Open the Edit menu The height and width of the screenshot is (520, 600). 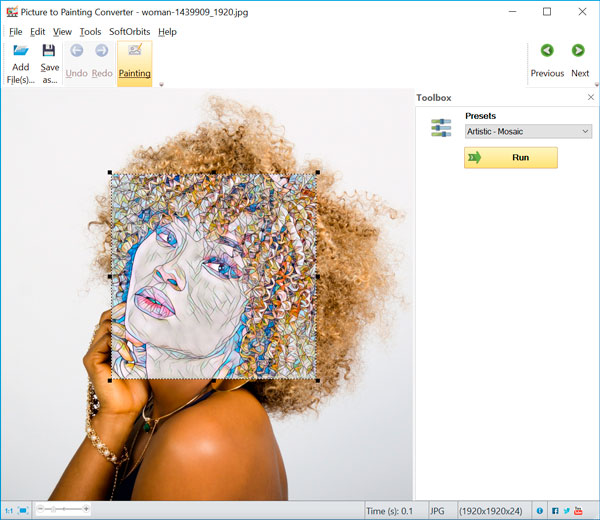click(x=38, y=32)
